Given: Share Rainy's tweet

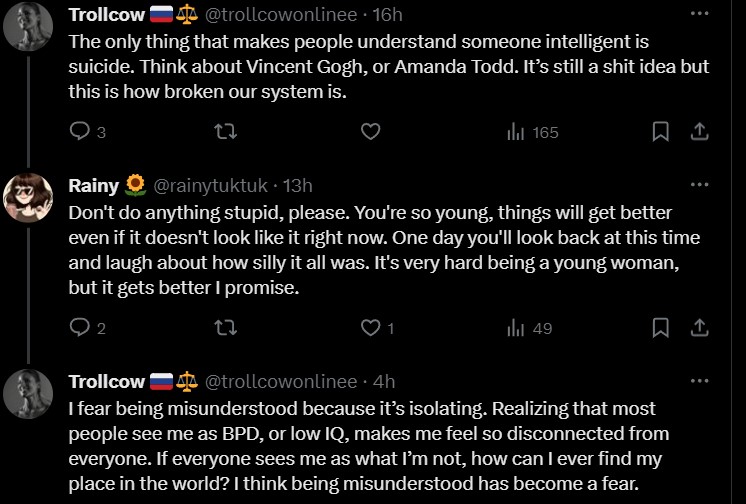Looking at the screenshot, I should (x=700, y=327).
